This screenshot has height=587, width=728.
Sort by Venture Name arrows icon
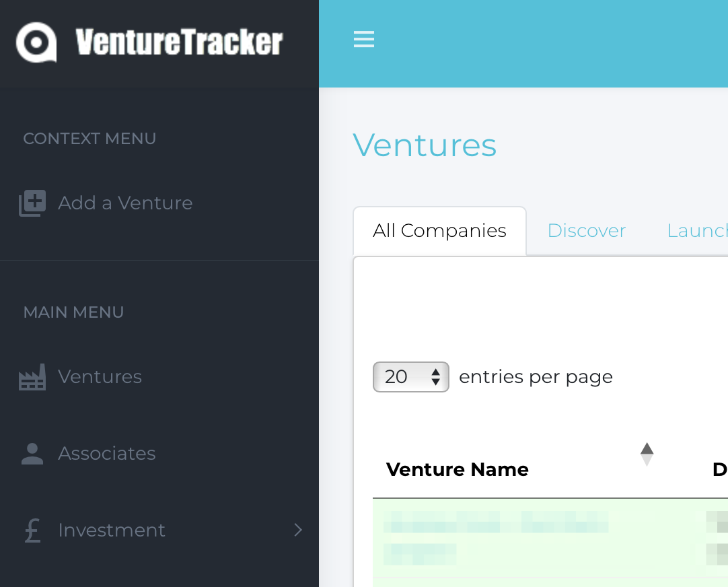click(x=647, y=455)
